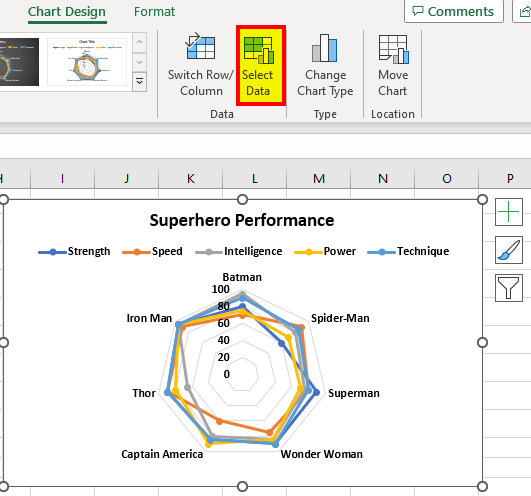Viewport: 531px width, 496px height.
Task: Click the Move Chart button
Action: 393,65
